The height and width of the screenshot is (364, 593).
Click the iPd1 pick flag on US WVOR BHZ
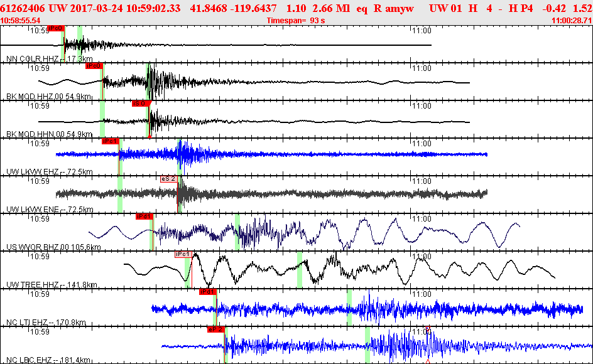[144, 217]
